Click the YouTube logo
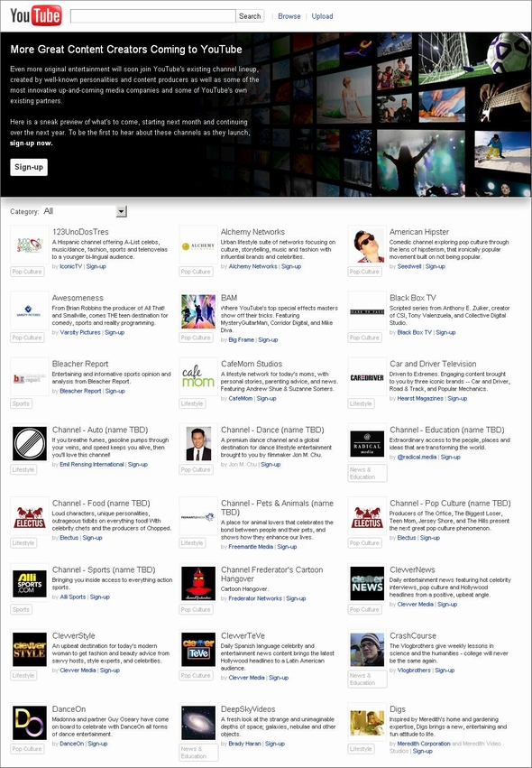The width and height of the screenshot is (532, 768). point(36,15)
